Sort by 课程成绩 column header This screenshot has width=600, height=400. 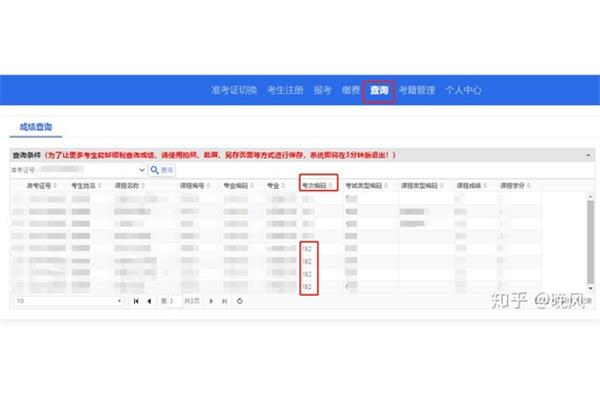click(472, 186)
